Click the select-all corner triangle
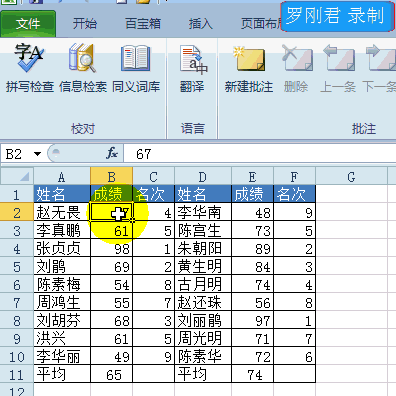 click(17, 176)
